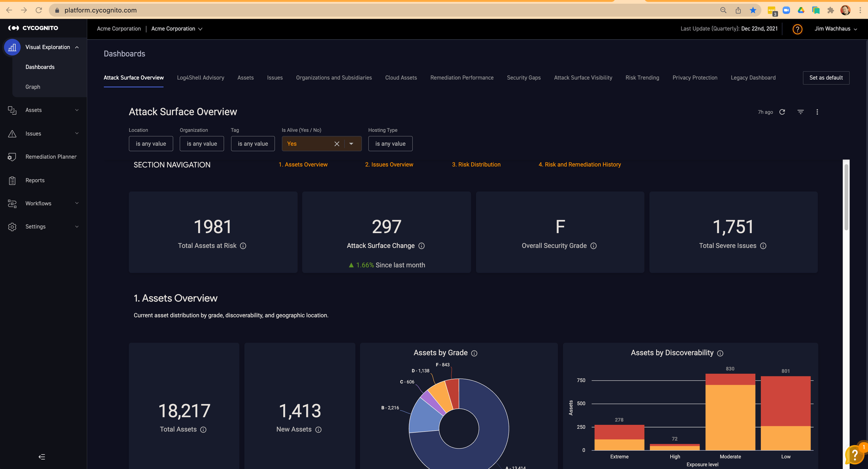868x469 pixels.
Task: Switch to the Cloud Assets tab
Action: tap(401, 78)
